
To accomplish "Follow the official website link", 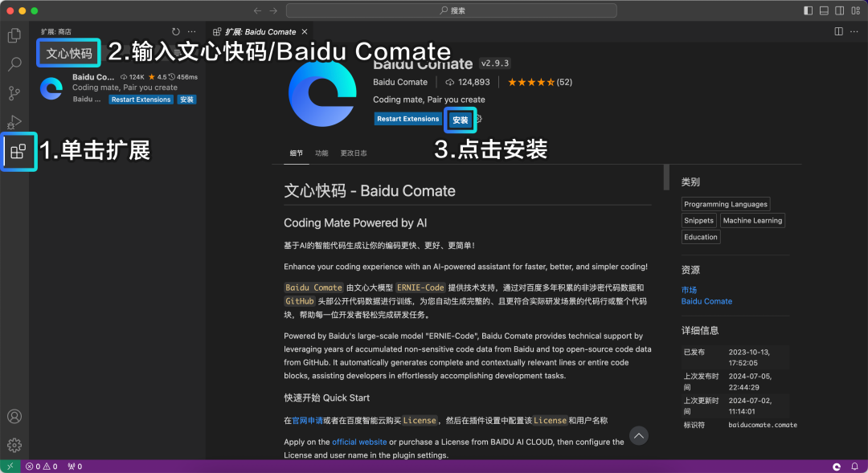I will [359, 442].
